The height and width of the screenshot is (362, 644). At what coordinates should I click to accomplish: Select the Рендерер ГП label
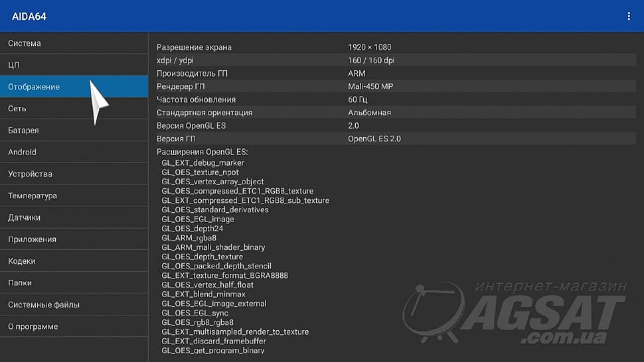(x=181, y=86)
